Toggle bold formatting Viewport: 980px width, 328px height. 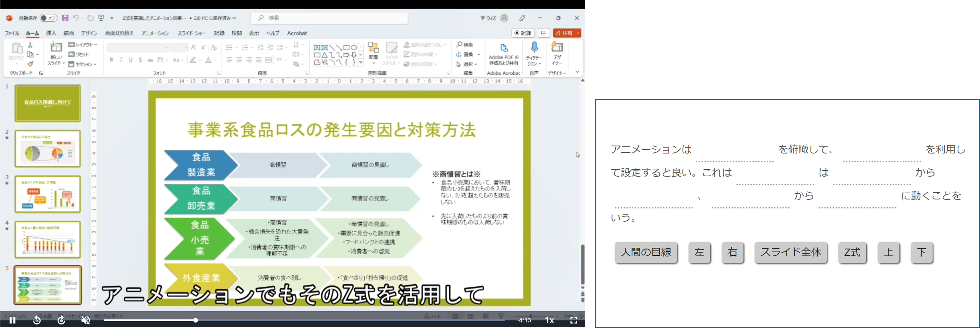pyautogui.click(x=111, y=60)
